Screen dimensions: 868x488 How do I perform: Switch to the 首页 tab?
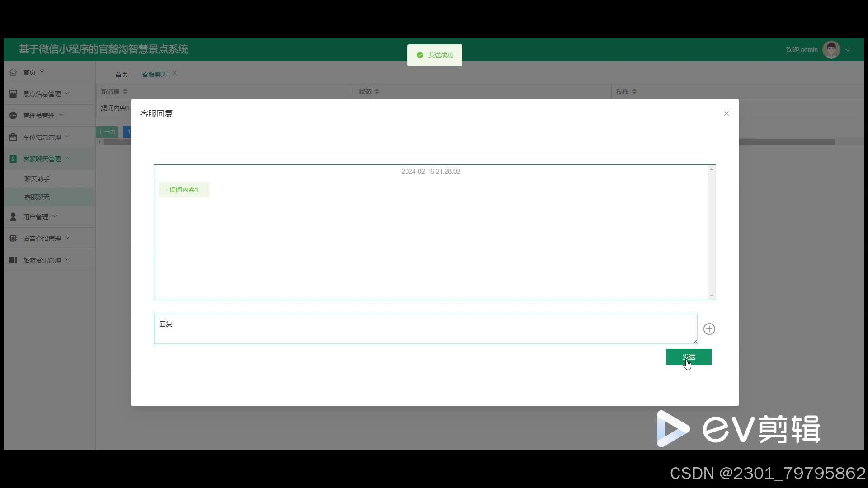tap(121, 75)
